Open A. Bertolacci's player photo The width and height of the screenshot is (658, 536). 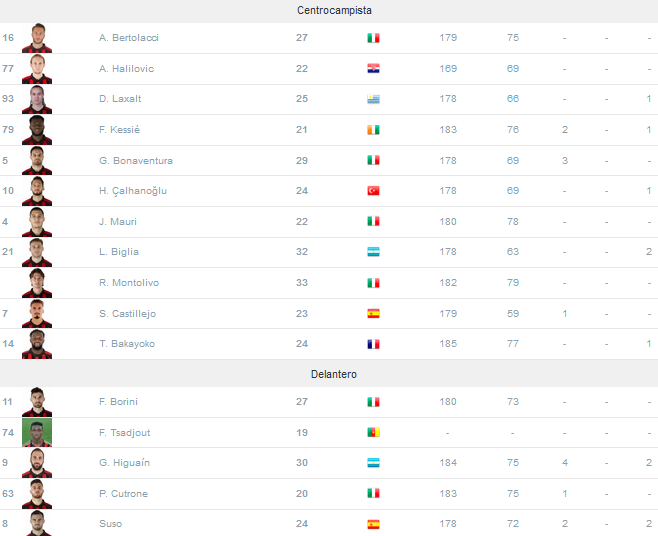click(x=37, y=38)
